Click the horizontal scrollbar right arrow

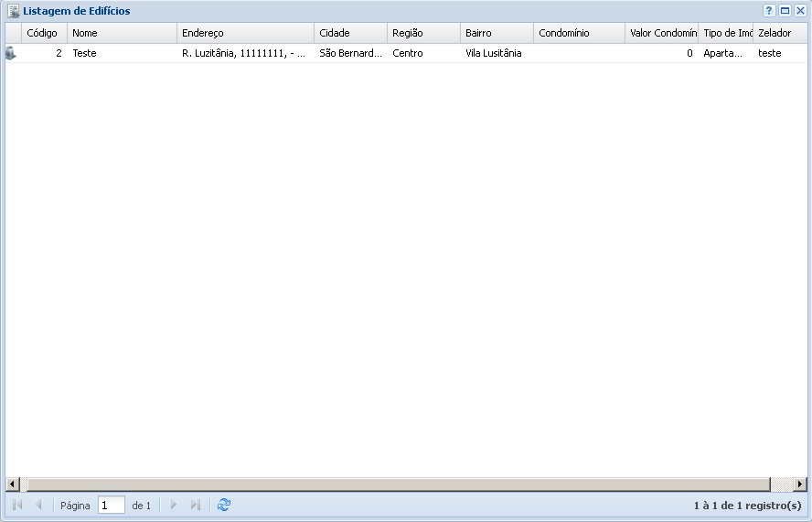tap(800, 484)
